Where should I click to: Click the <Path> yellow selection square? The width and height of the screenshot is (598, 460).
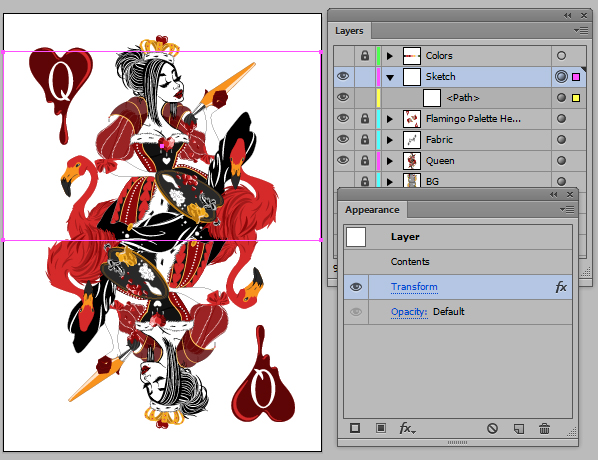(576, 98)
